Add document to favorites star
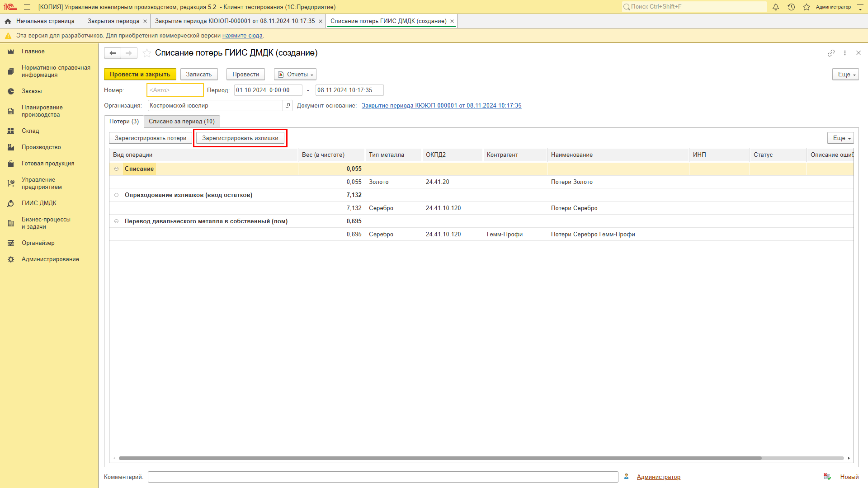 tap(147, 53)
